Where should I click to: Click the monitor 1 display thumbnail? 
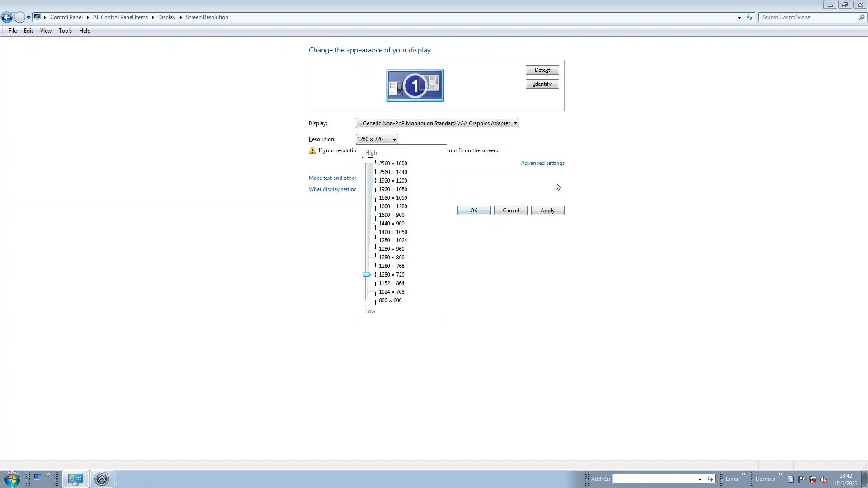click(x=415, y=85)
